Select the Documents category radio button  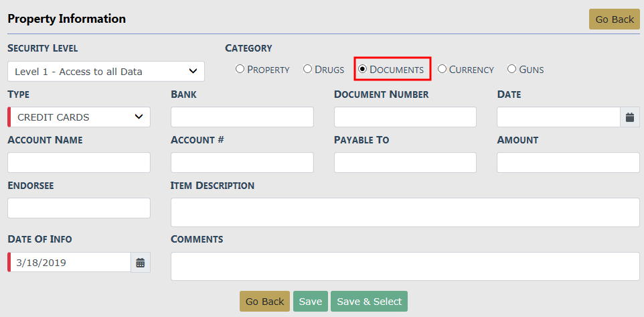pos(362,69)
